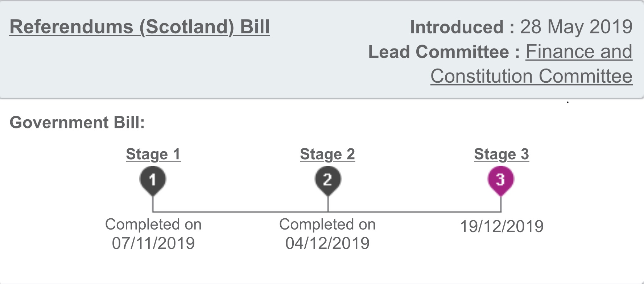Click timeline line between pins 2 and 3
The image size is (644, 284).
pos(414,212)
